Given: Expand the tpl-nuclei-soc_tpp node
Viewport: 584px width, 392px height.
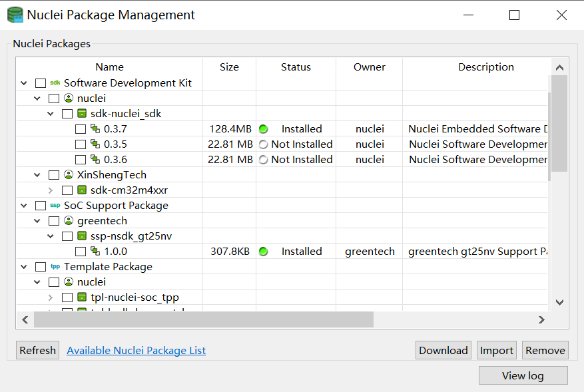Looking at the screenshot, I should tap(51, 297).
